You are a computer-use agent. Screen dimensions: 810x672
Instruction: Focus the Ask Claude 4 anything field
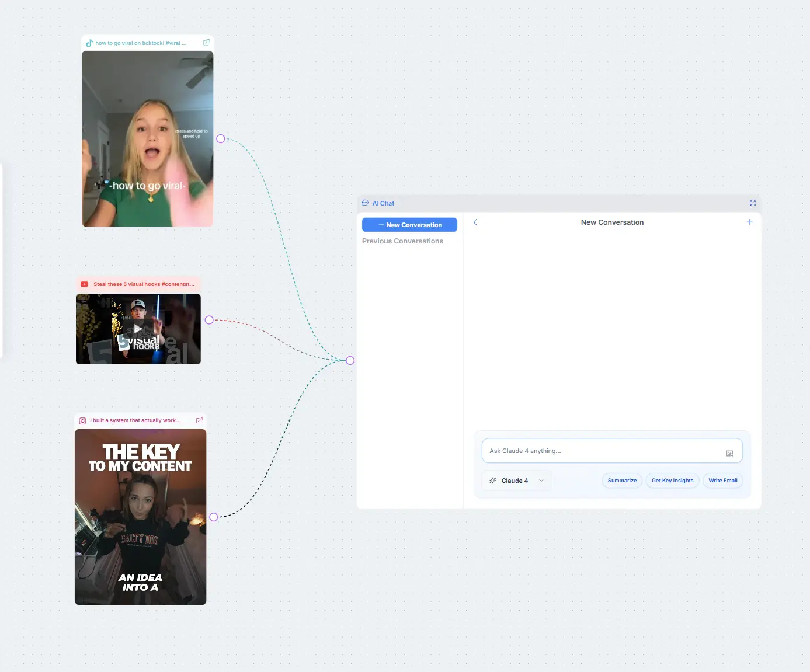pyautogui.click(x=602, y=451)
